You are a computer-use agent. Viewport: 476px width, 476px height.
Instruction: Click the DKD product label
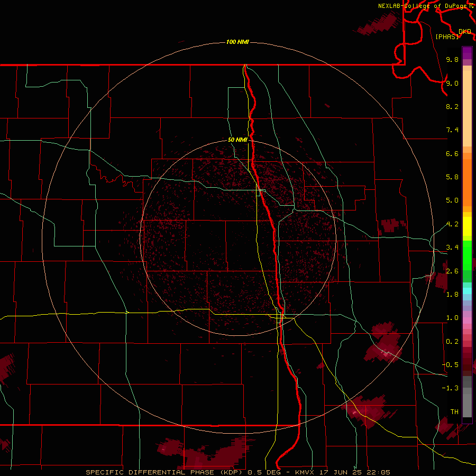click(x=465, y=32)
